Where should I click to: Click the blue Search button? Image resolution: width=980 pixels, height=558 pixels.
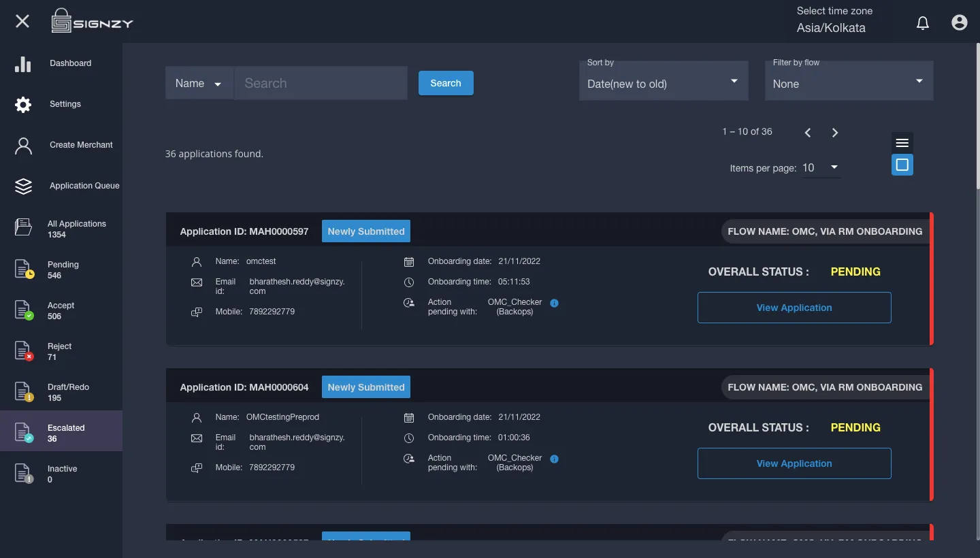[446, 83]
